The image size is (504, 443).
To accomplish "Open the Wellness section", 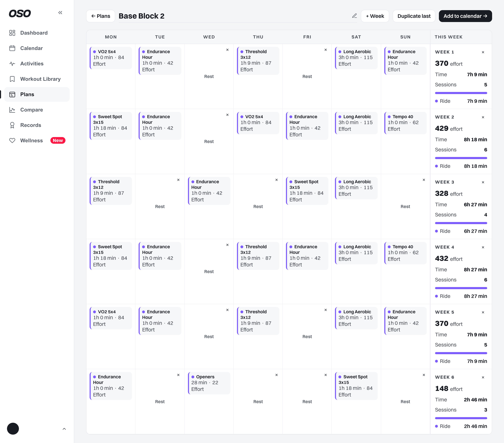I will coord(37,140).
